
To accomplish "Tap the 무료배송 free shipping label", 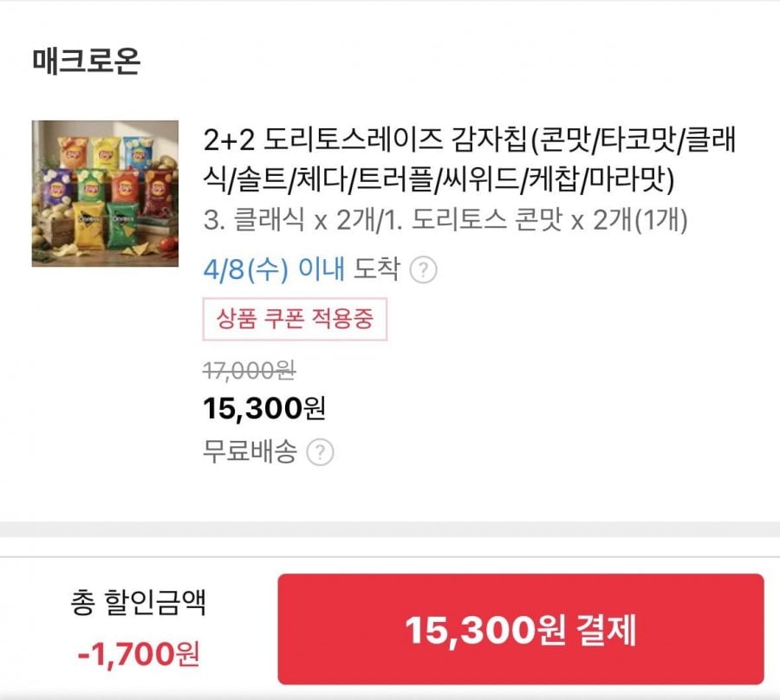I will pos(250,451).
